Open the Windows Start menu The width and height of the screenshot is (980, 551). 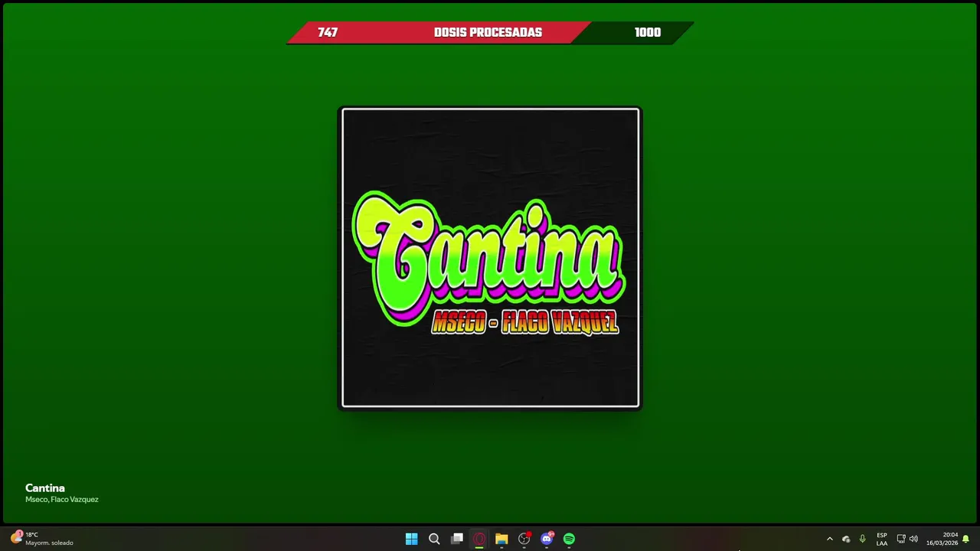(x=411, y=539)
